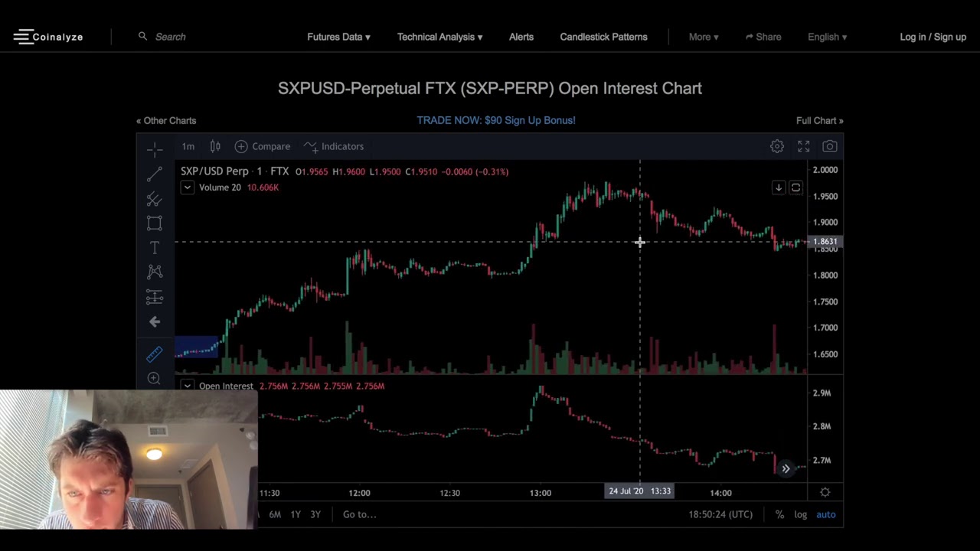Open the Indicators panel
Screen dimensions: 980x551
pyautogui.click(x=334, y=146)
